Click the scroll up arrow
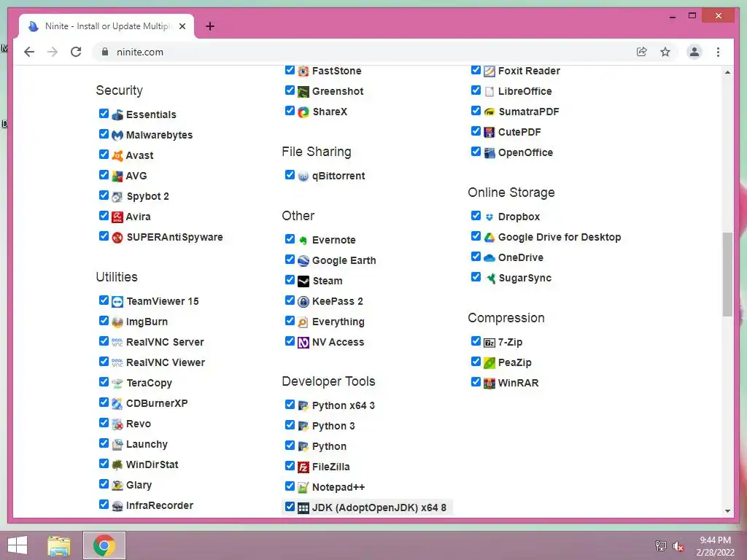Image resolution: width=747 pixels, height=560 pixels. [x=727, y=72]
